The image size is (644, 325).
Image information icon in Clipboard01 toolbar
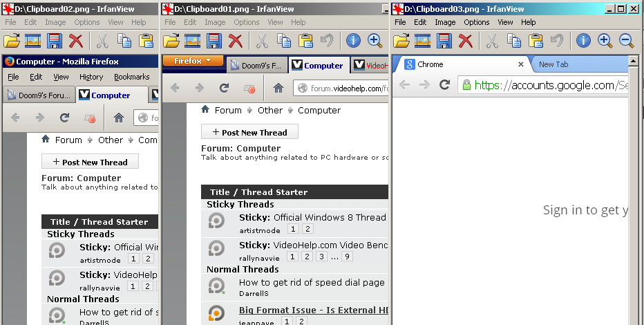point(353,41)
